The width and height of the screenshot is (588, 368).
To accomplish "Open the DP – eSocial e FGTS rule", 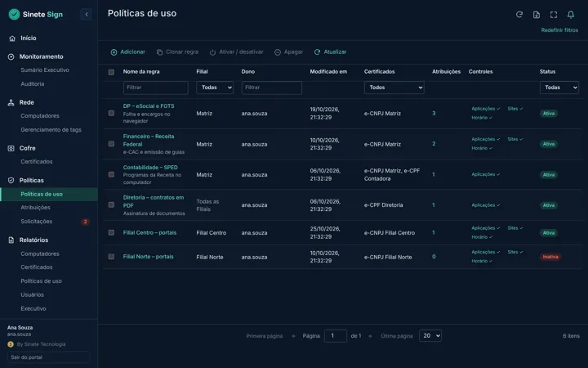I will [x=149, y=105].
